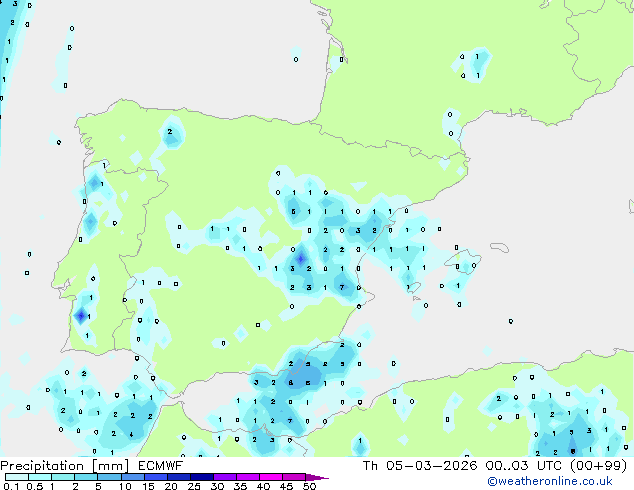
Task: Click the '00..03 UTC' time text
Action: [x=524, y=466]
